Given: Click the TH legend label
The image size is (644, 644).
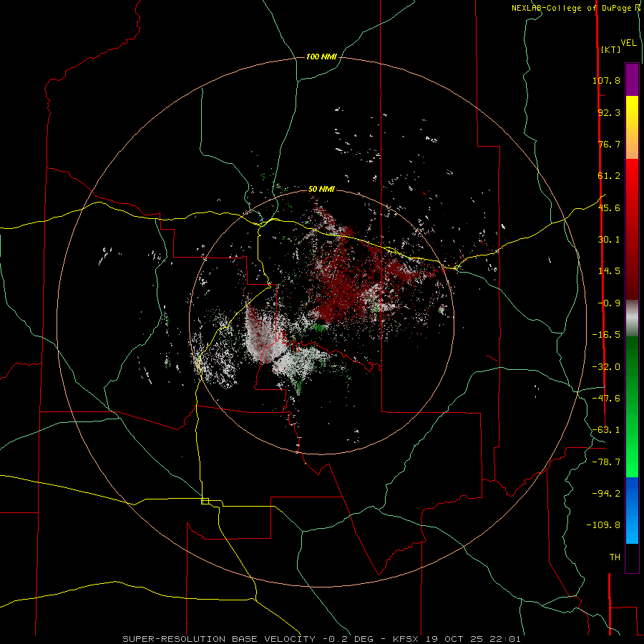Looking at the screenshot, I should pos(615,557).
